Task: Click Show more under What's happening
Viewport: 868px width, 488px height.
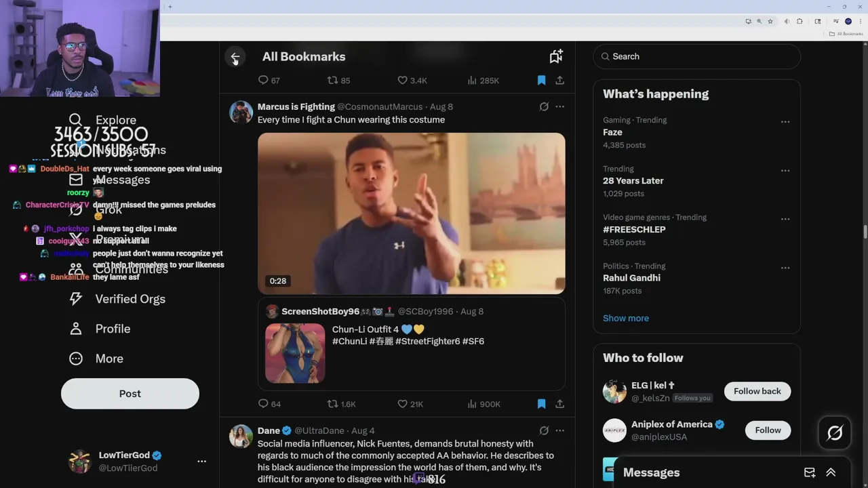Action: click(626, 318)
